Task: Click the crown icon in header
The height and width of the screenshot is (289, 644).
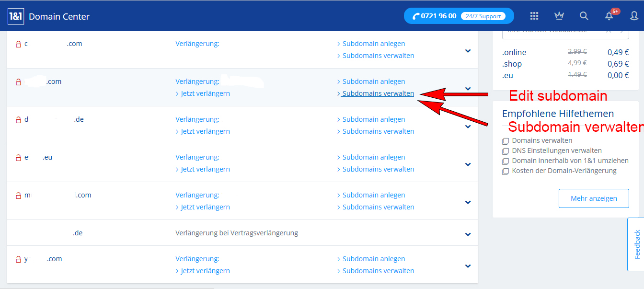Action: click(x=559, y=16)
